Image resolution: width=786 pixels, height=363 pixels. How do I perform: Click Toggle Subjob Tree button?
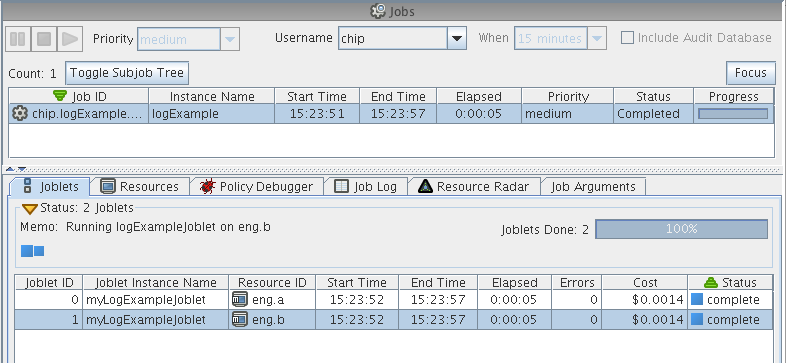[x=127, y=73]
